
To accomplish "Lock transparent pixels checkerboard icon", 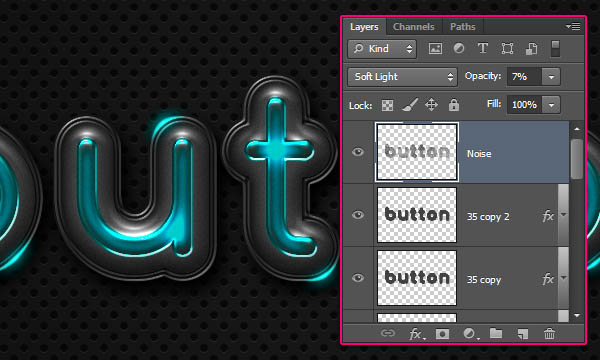I will [387, 105].
